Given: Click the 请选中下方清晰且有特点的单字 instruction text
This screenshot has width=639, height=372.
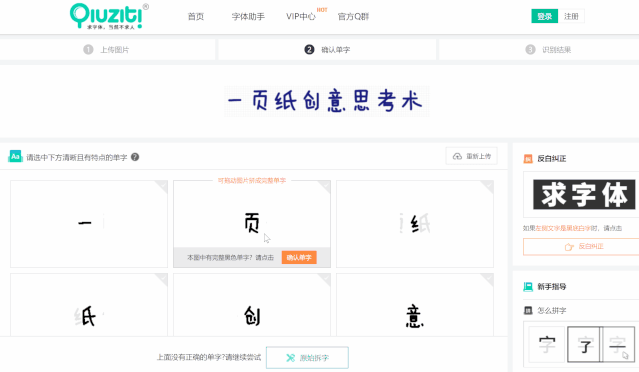Looking at the screenshot, I should coord(77,157).
